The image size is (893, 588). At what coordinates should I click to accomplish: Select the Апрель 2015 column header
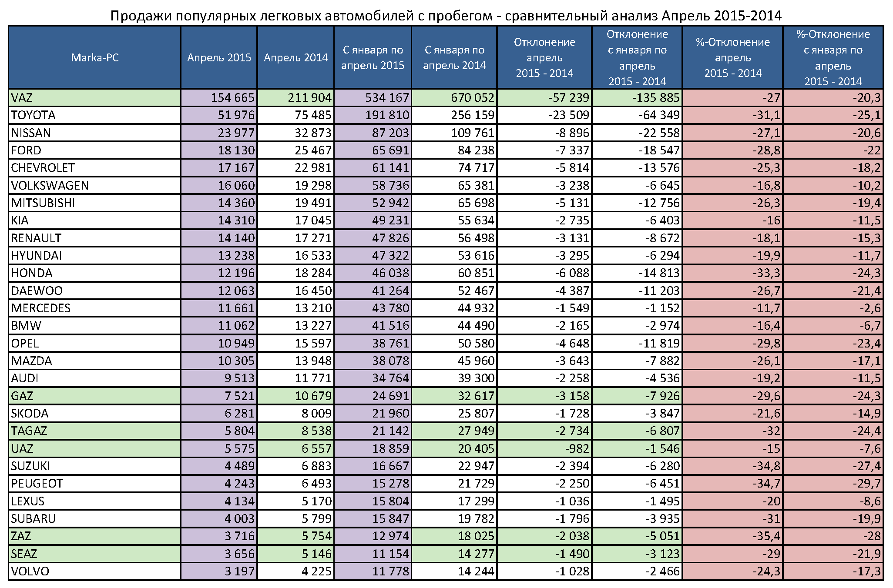coord(219,58)
